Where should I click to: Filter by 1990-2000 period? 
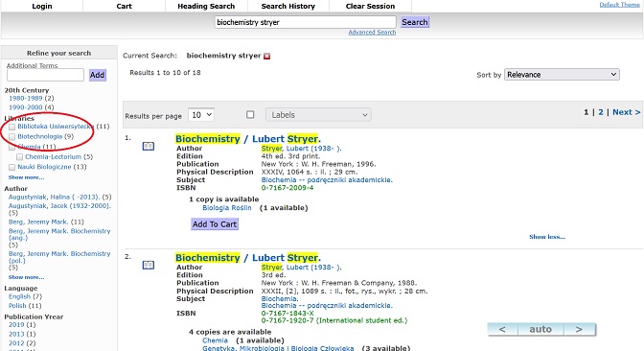point(26,107)
